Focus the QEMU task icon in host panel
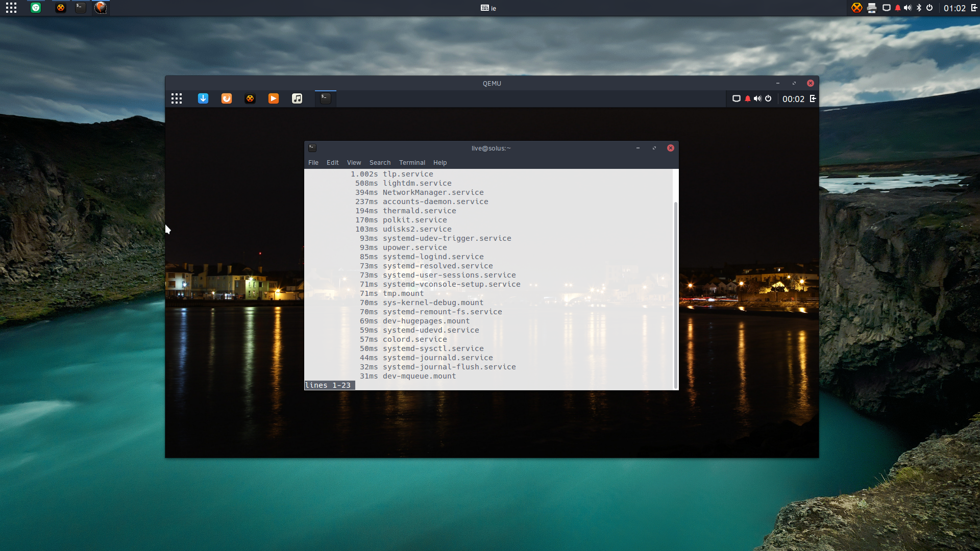The height and width of the screenshot is (551, 980). pyautogui.click(x=101, y=8)
